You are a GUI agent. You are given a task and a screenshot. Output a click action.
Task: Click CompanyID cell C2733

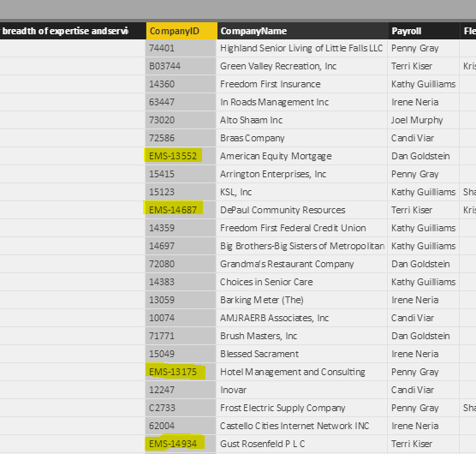(181, 408)
